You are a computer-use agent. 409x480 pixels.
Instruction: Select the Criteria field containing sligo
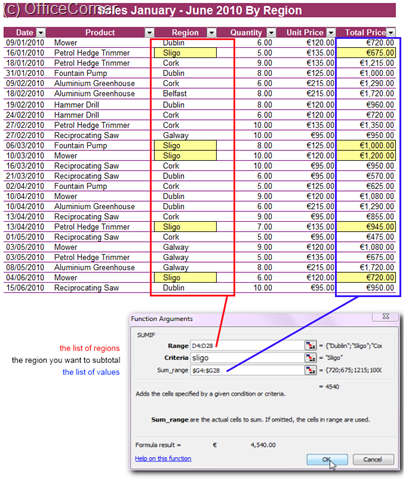(247, 358)
